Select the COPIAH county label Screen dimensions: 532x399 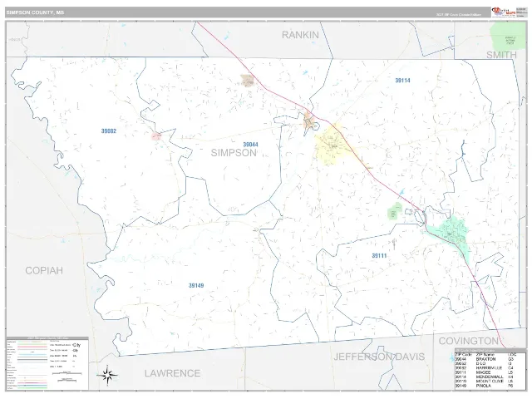(44, 270)
